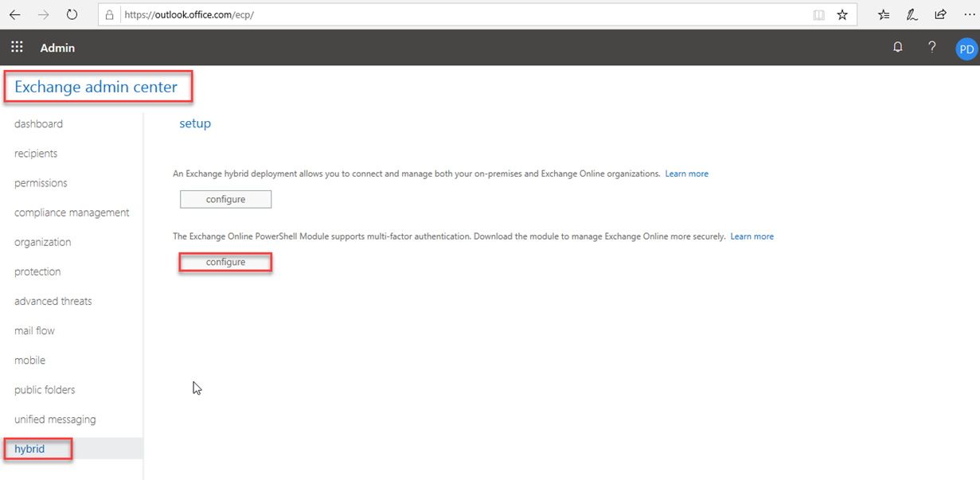980x480 pixels.
Task: Open notifications bell
Action: point(898,47)
